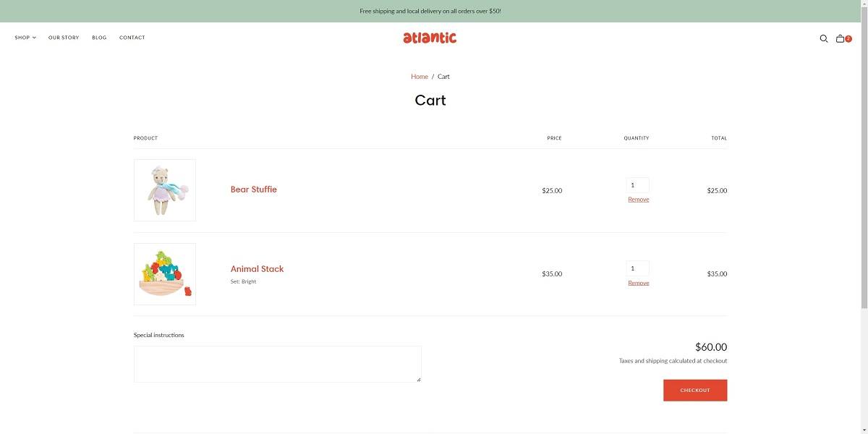Screen dimensions: 868x434
Task: Open the BLOG page from the menu
Action: 99,37
